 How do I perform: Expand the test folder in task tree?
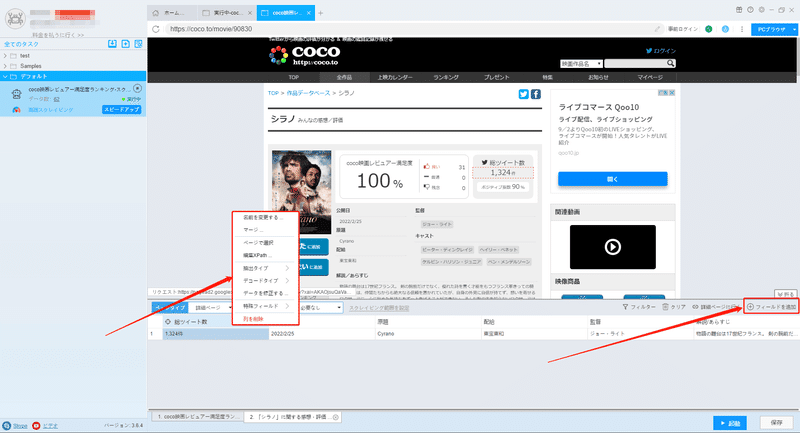click(x=5, y=56)
